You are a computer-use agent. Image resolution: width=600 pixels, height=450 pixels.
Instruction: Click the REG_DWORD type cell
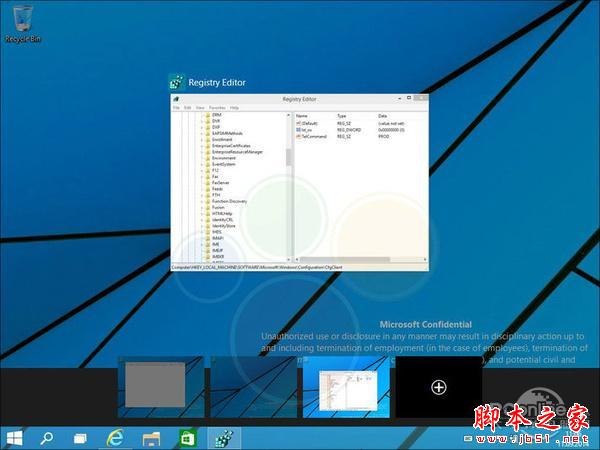click(x=349, y=130)
